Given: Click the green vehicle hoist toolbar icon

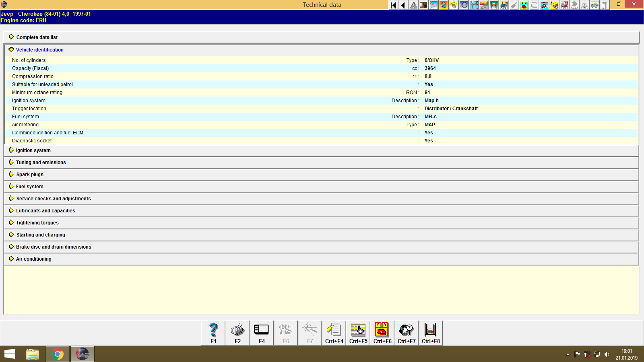Looking at the screenshot, I should (x=494, y=5).
